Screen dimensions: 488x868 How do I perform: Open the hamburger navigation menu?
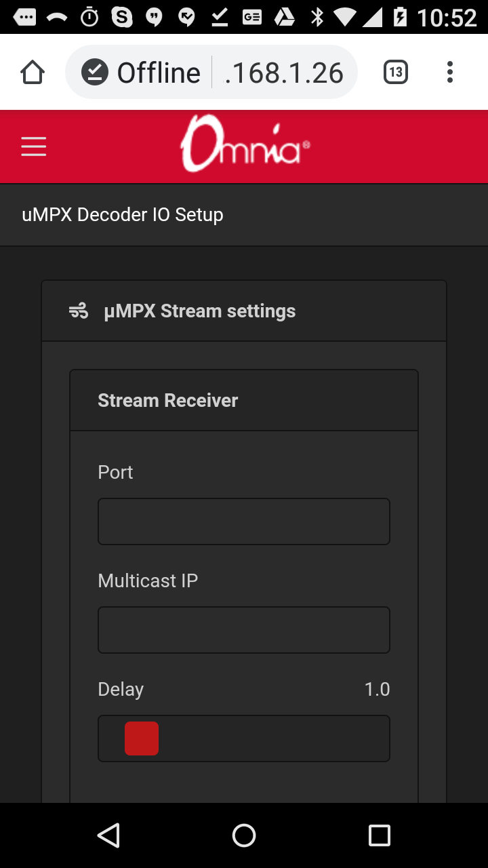coord(33,146)
